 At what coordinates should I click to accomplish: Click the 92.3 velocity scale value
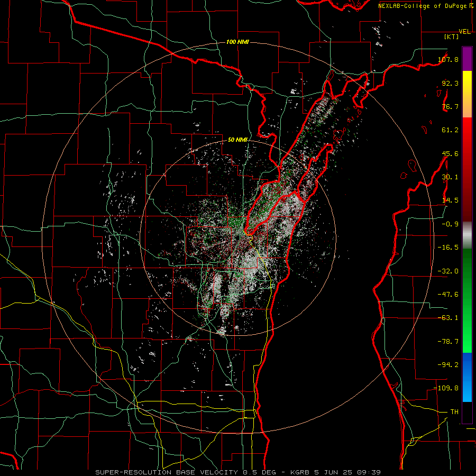coord(450,83)
